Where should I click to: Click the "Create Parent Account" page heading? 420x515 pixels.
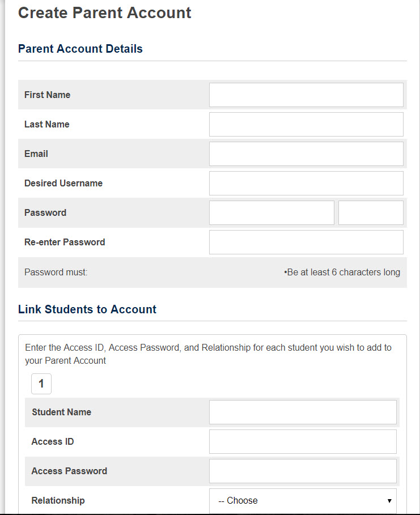point(105,13)
